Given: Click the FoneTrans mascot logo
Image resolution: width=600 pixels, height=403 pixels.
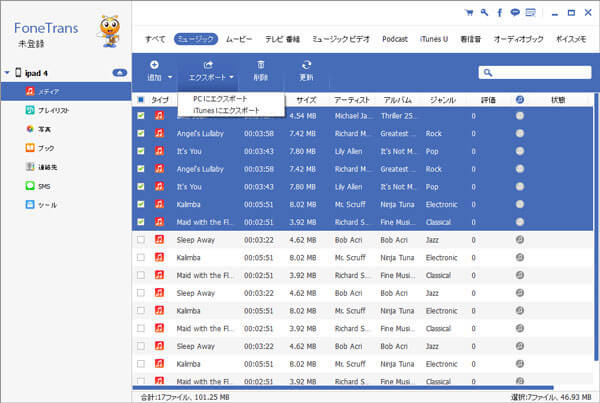Looking at the screenshot, I should tap(110, 31).
